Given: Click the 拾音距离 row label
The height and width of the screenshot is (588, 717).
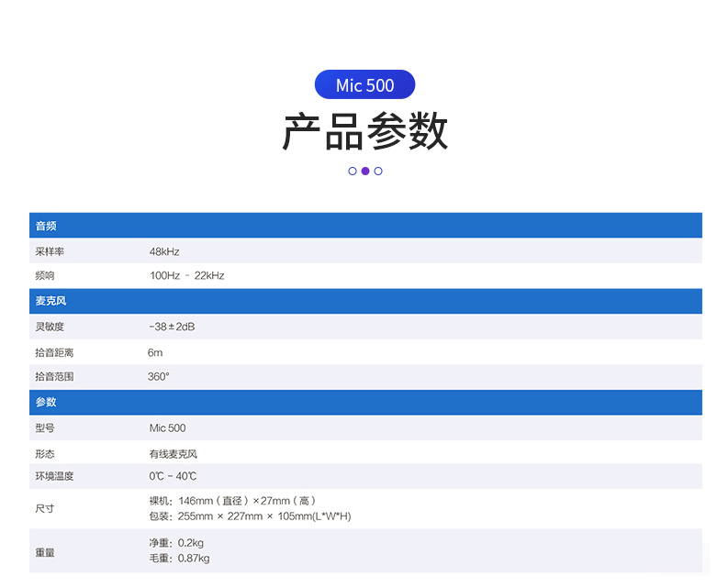Looking at the screenshot, I should point(54,353).
